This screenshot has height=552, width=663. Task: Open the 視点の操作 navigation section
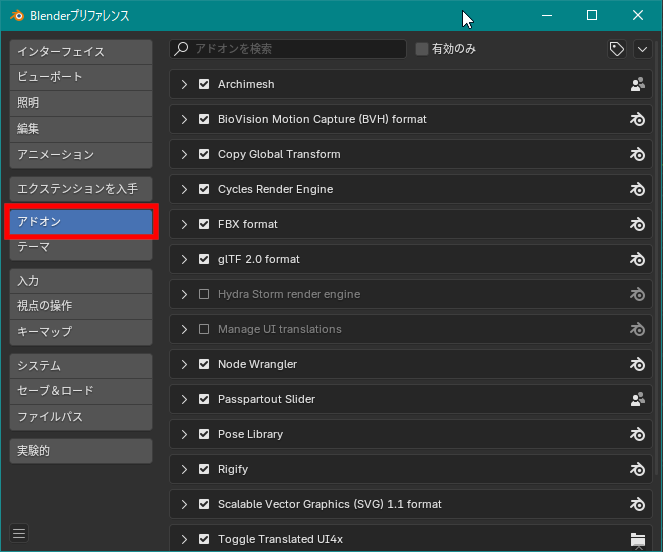81,306
